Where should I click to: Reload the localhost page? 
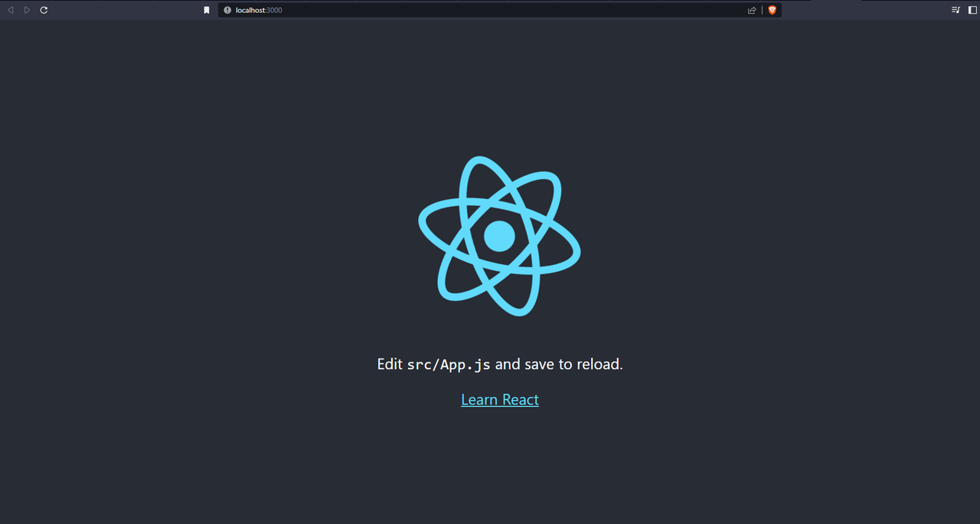[x=44, y=10]
